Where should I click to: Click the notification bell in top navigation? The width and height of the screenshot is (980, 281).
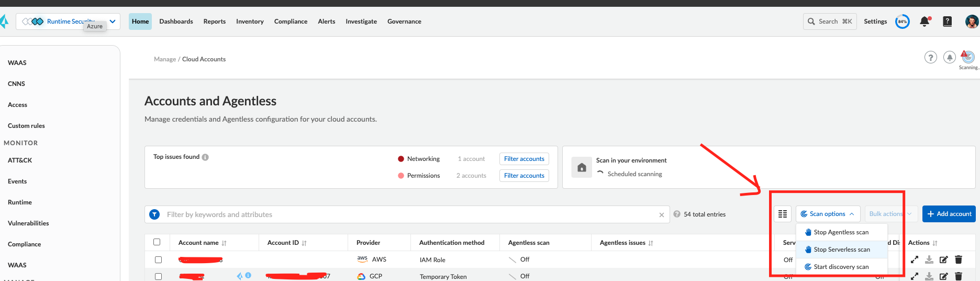[925, 21]
